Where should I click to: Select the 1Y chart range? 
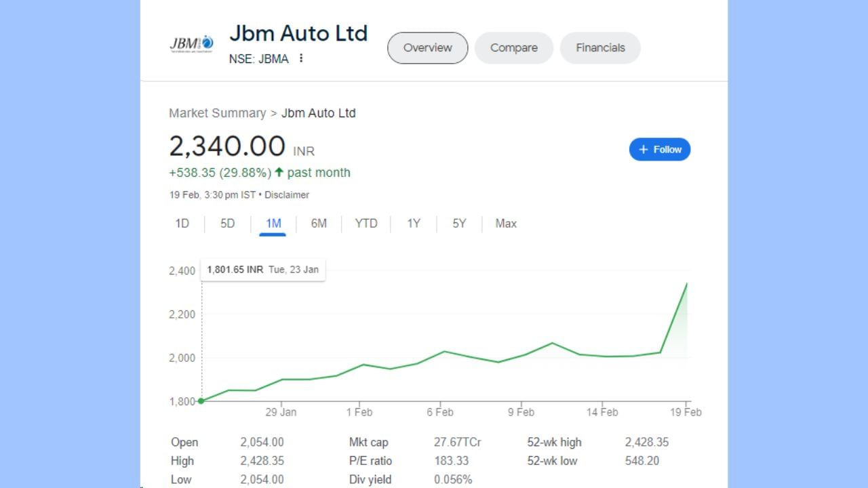414,224
